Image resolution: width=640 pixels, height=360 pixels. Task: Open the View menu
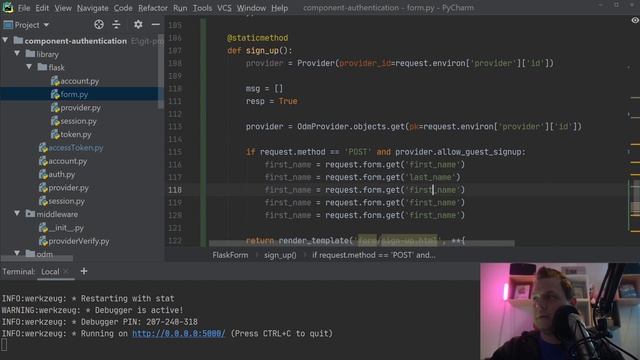pos(63,8)
